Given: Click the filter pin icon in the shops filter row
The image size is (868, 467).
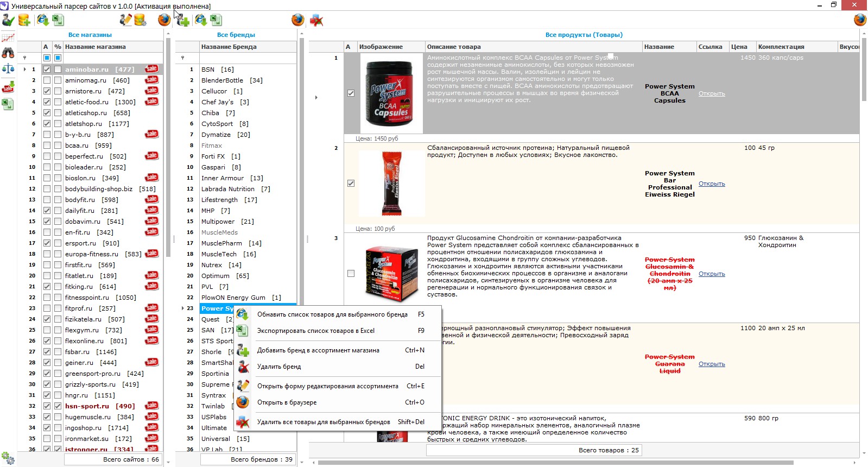Looking at the screenshot, I should [24, 58].
